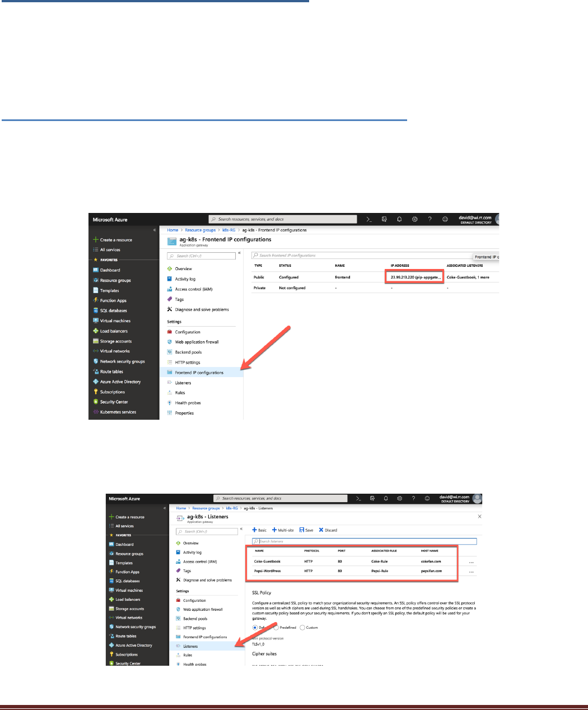
Task: Click Coke-Guestbook listener name
Action: (267, 561)
